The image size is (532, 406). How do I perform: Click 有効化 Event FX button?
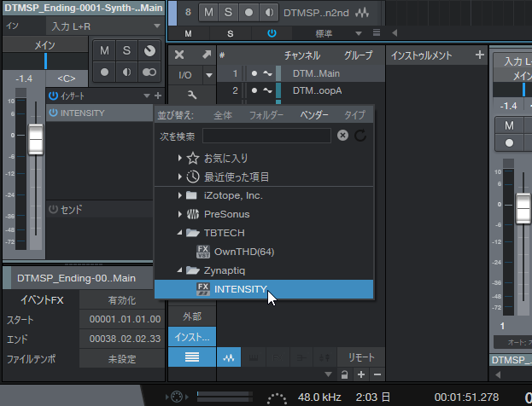(122, 300)
